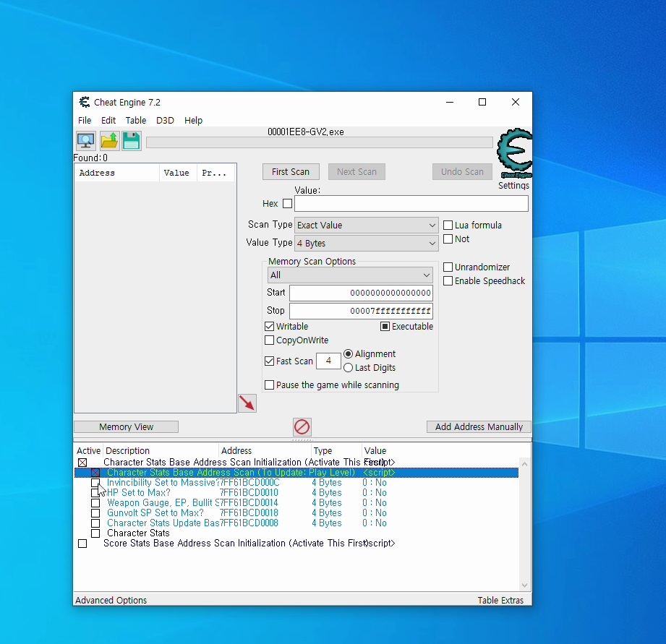This screenshot has width=666, height=644.
Task: Enable Pause the game while scanning
Action: pos(269,385)
